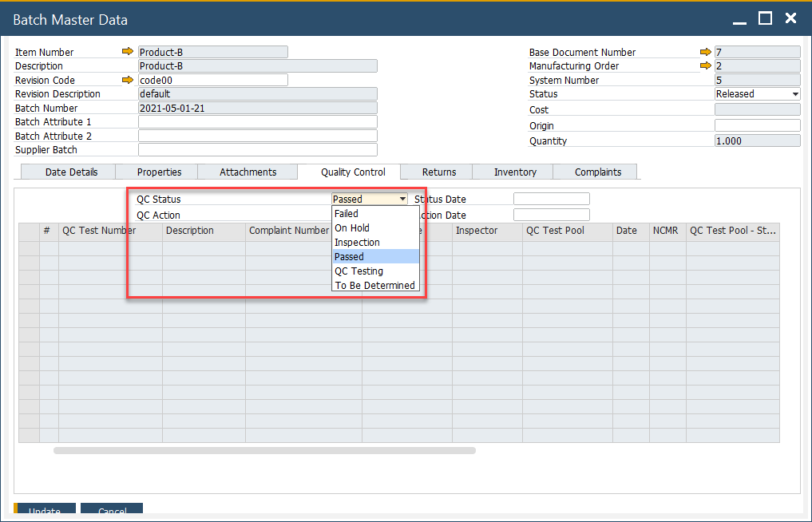Click the Revision Code link arrow
The width and height of the screenshot is (812, 522).
pos(128,80)
